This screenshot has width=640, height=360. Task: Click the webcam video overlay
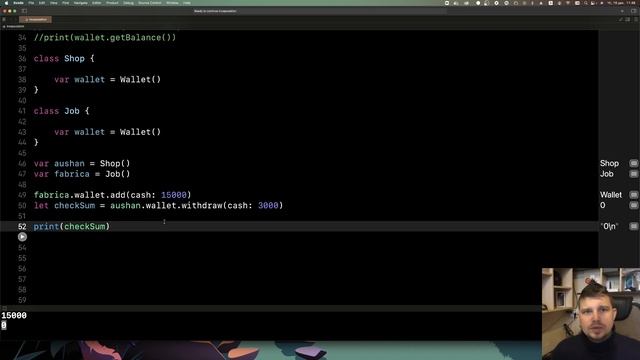[591, 314]
